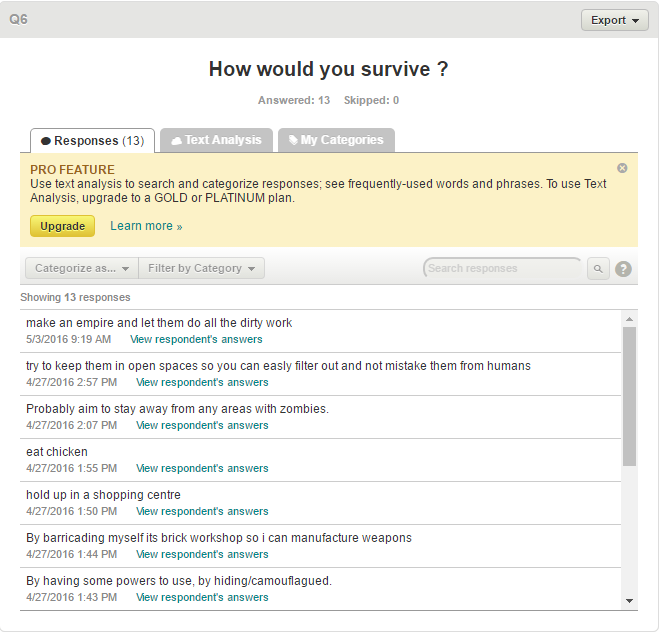Dismiss the PRO FEATURE banner
Image resolution: width=659 pixels, height=634 pixels.
pyautogui.click(x=622, y=168)
